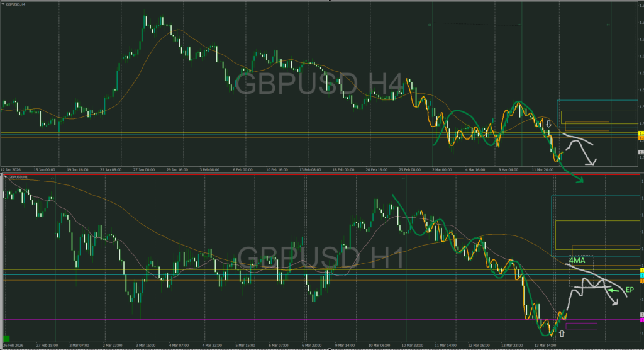Click the yellow price tag on H4 price axis
This screenshot has height=350, width=644.
[x=641, y=134]
